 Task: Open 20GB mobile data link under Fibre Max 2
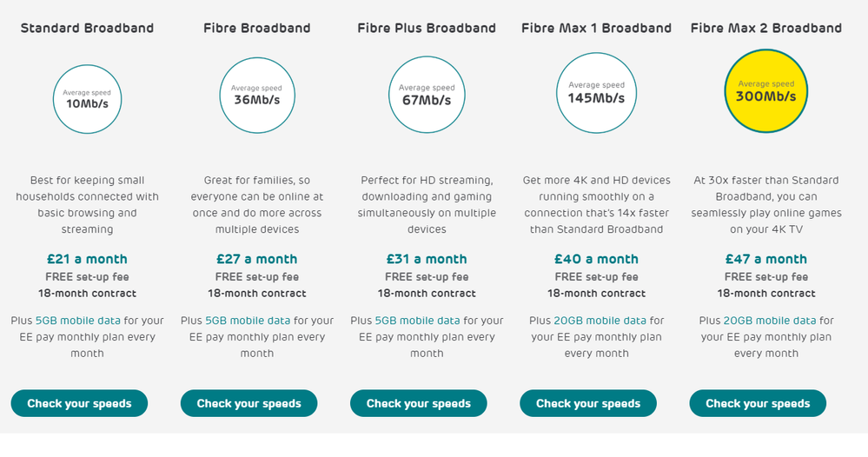point(770,321)
